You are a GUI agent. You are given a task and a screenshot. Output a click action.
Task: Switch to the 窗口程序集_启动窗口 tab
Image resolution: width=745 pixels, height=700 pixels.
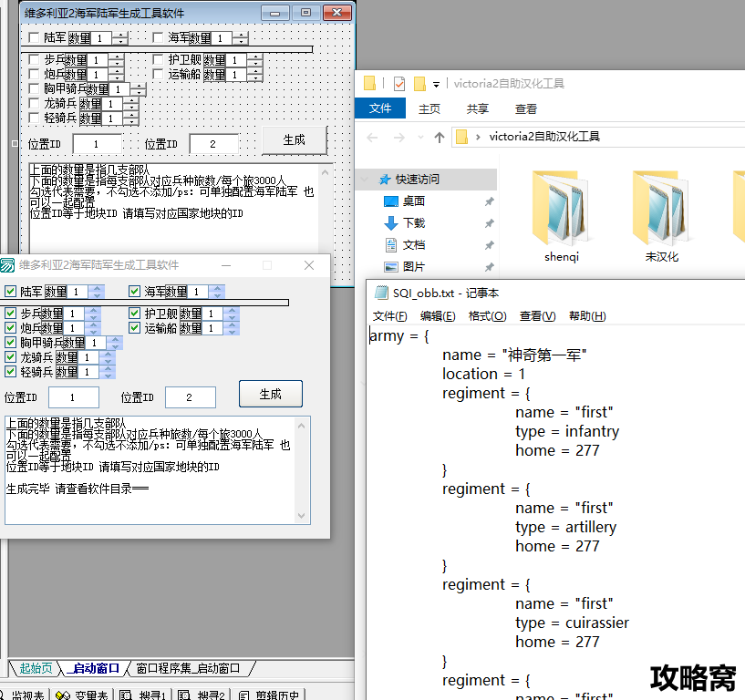click(188, 669)
